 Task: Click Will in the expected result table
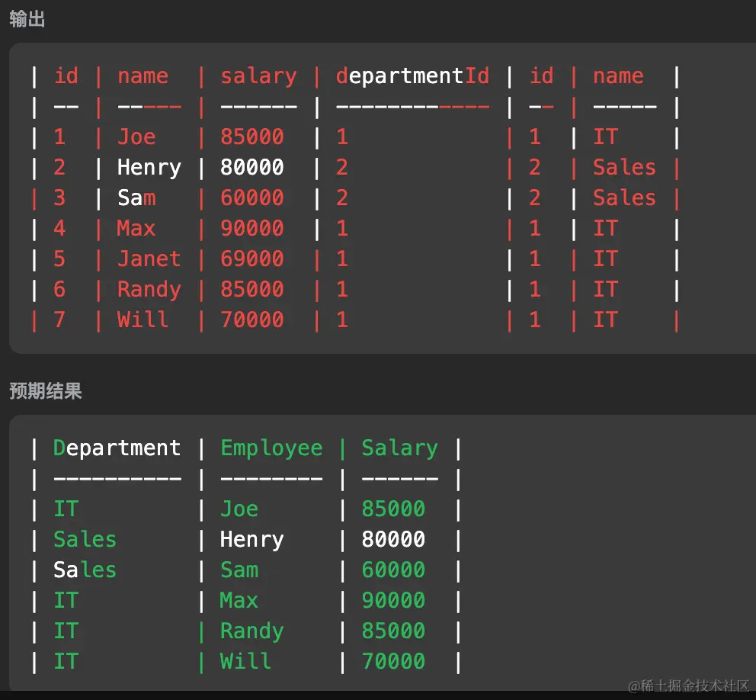[x=245, y=661]
